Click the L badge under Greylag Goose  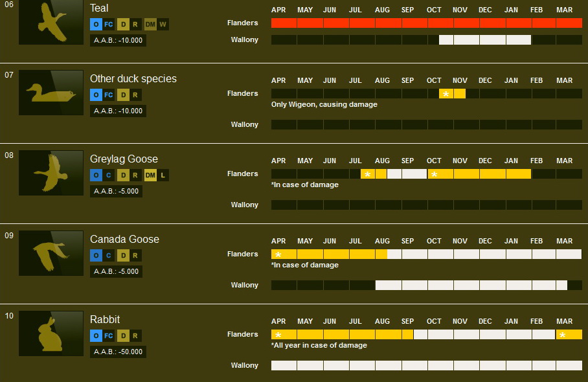tap(163, 175)
